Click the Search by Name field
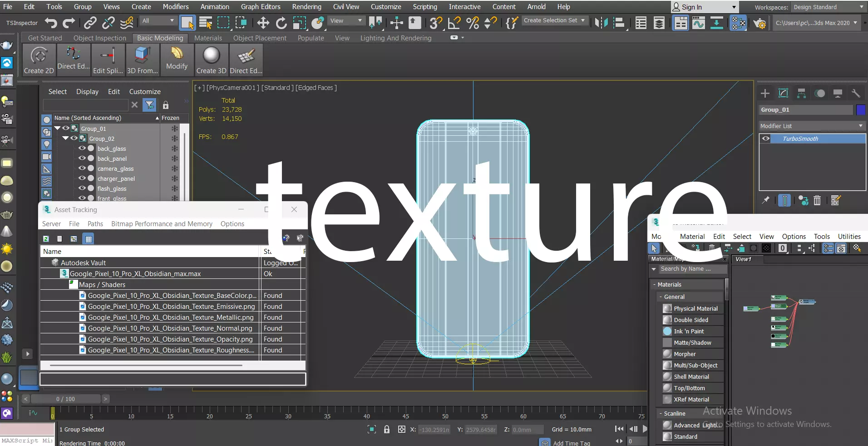The width and height of the screenshot is (868, 446). 693,269
